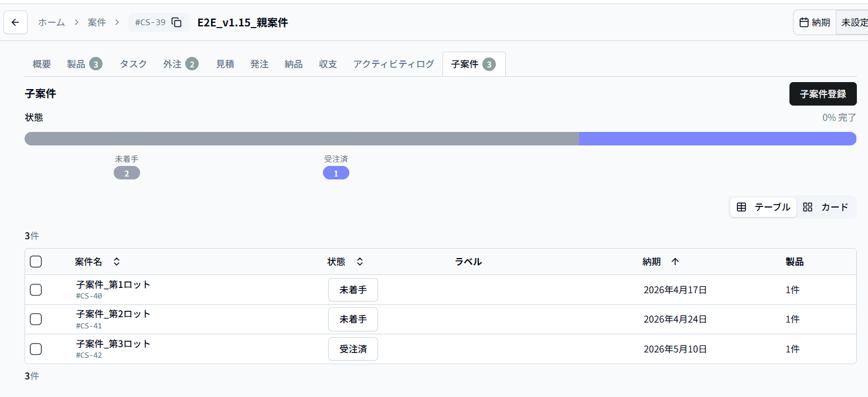The image size is (868, 397).
Task: Click the 子案件登録 button
Action: (822, 94)
